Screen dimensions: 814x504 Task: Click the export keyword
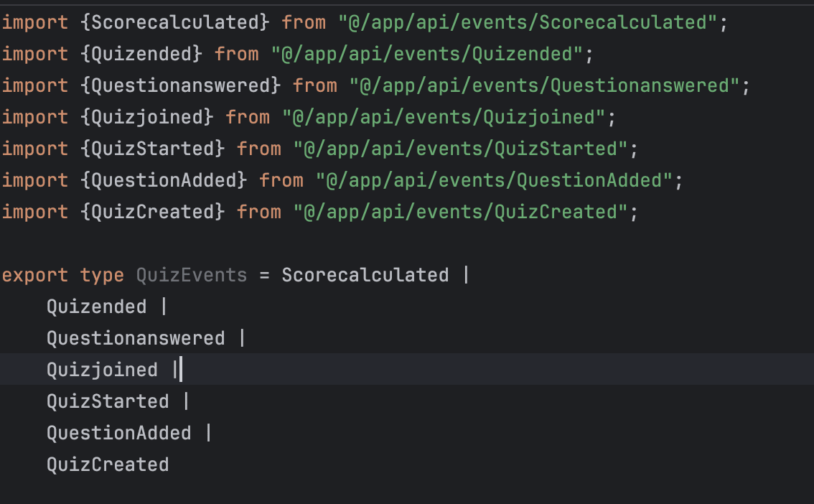pos(35,275)
